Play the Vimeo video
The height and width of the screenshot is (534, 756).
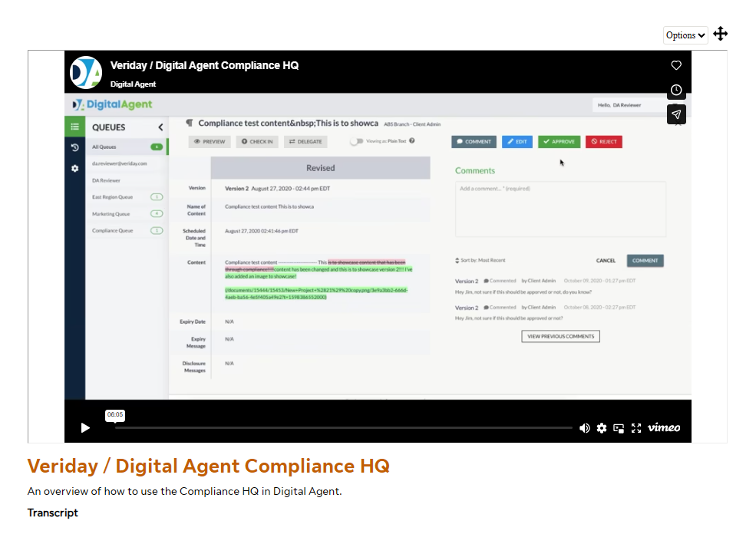pos(85,428)
